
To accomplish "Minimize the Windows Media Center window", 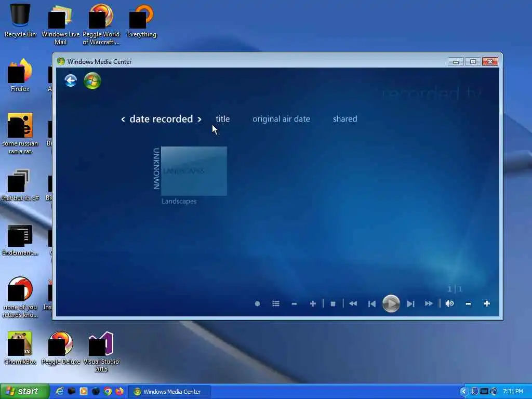I will click(456, 62).
